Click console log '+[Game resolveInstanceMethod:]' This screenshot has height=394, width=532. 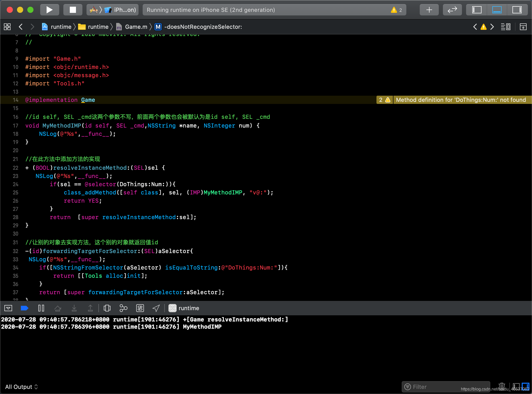tap(235, 319)
